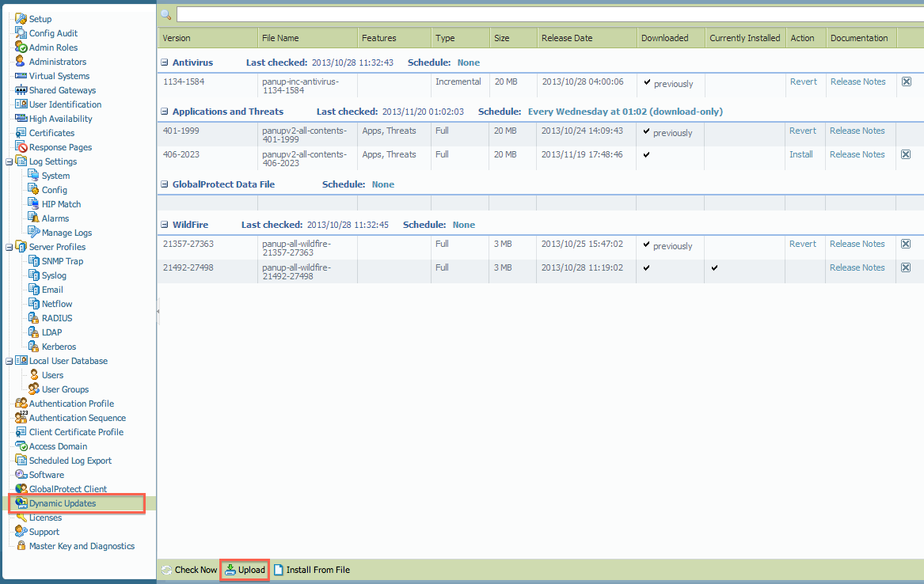Click the search magnifier icon
This screenshot has width=924, height=584.
point(166,14)
